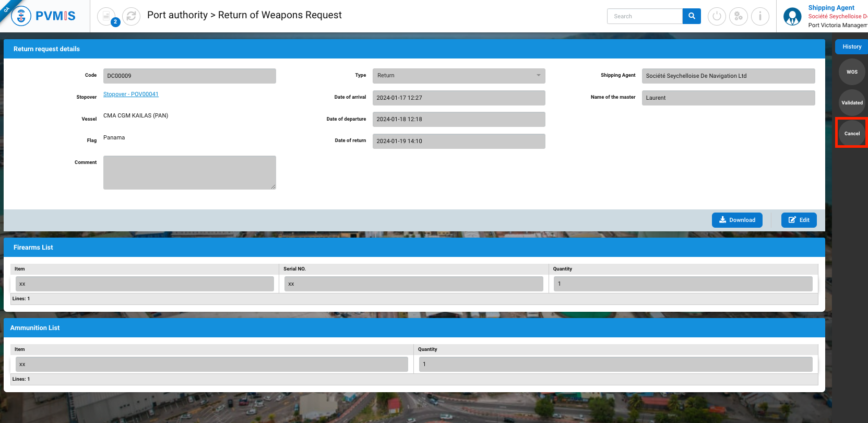
Task: Click the Comment text area
Action: coord(189,172)
